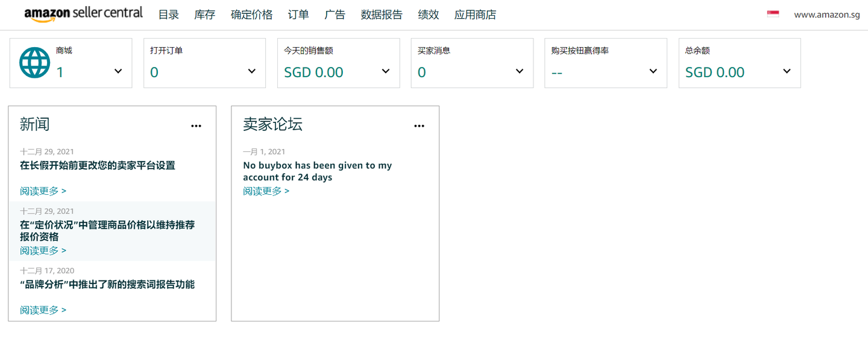
Task: Read more on 定价状况 news item
Action: (43, 250)
